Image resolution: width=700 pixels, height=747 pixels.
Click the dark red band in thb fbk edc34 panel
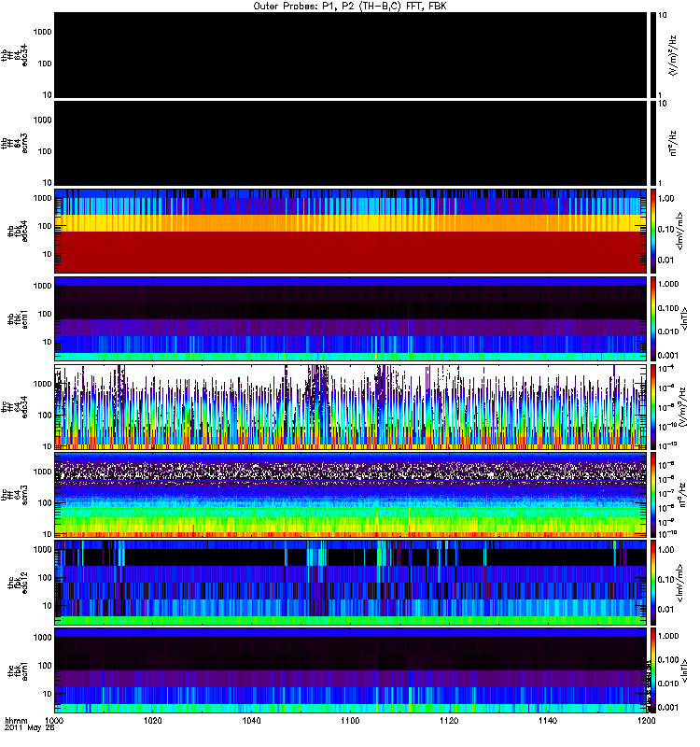pyautogui.click(x=350, y=252)
